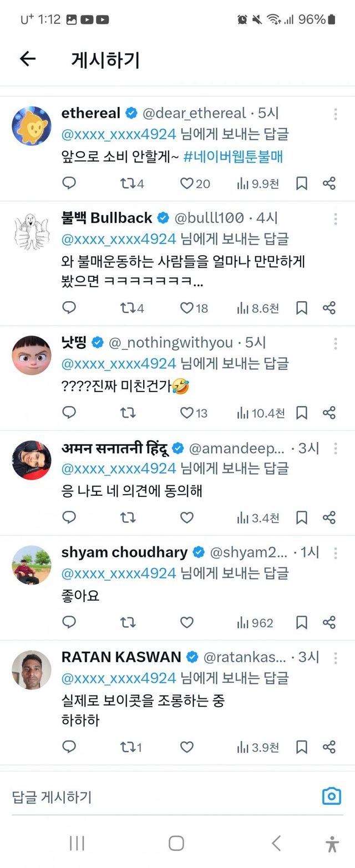
Task: Open hashtag #네이버웹툰불매
Action: tap(233, 157)
